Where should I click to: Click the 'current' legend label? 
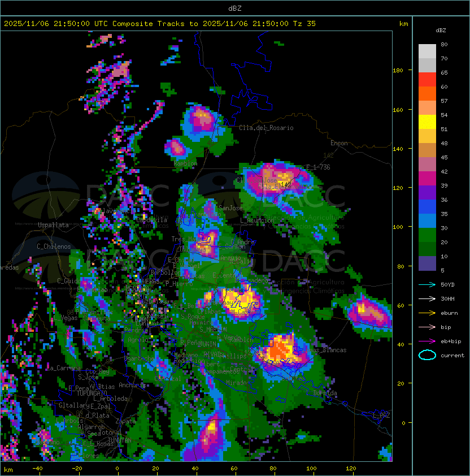pyautogui.click(x=452, y=356)
